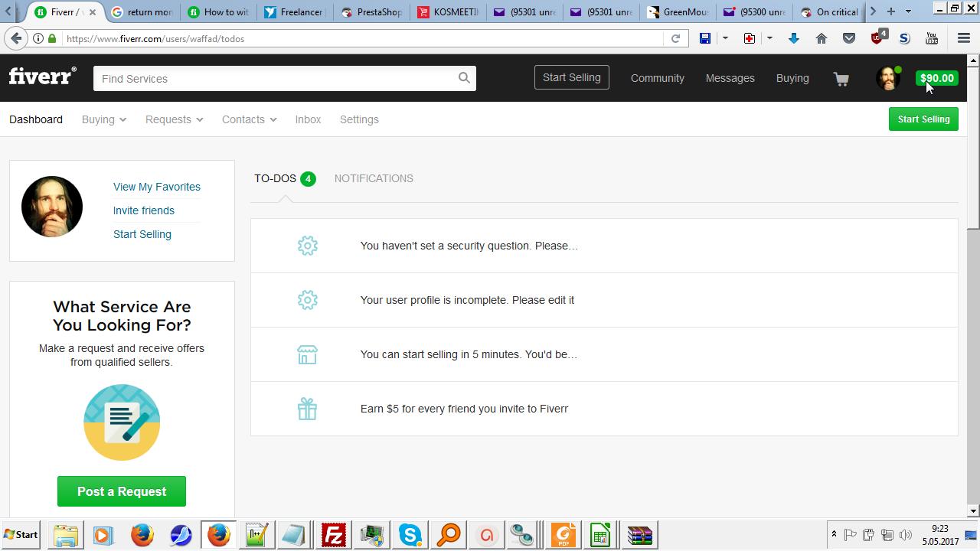
Task: Open a new tab with the plus button
Action: (891, 11)
